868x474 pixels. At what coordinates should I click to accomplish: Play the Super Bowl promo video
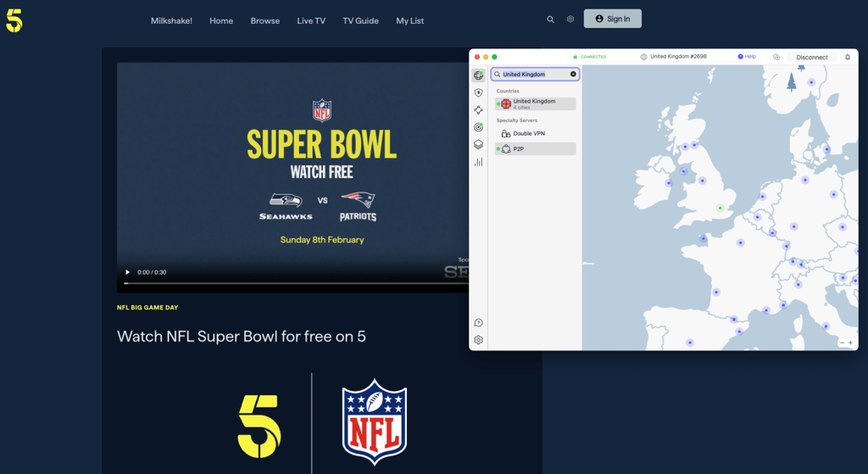[127, 272]
